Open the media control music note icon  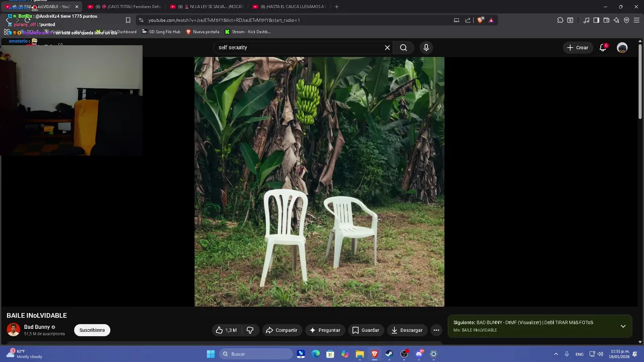[x=586, y=20]
